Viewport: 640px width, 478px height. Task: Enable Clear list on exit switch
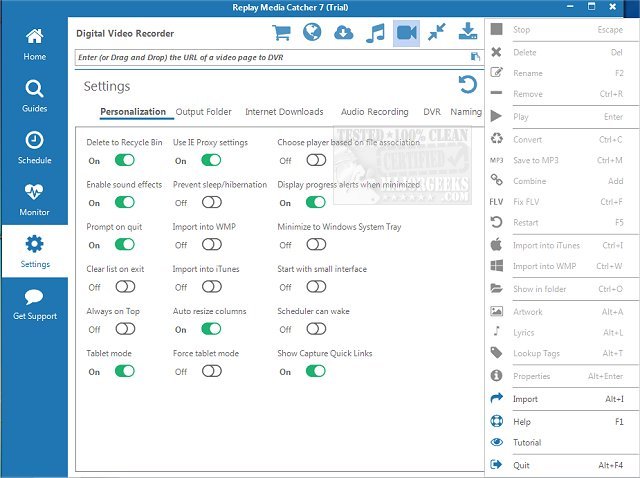coord(125,287)
